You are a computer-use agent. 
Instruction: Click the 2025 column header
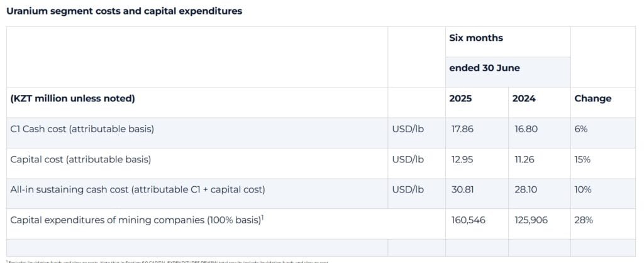[461, 99]
